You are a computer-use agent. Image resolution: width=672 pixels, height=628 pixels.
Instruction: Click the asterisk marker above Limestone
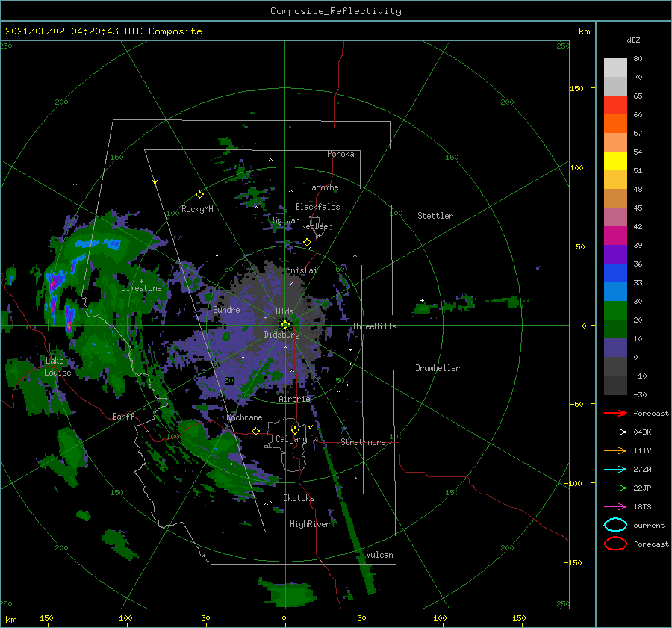[x=141, y=282]
